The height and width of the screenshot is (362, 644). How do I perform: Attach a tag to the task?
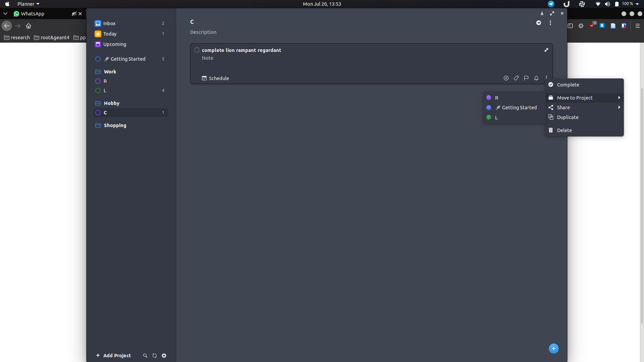[x=516, y=78]
